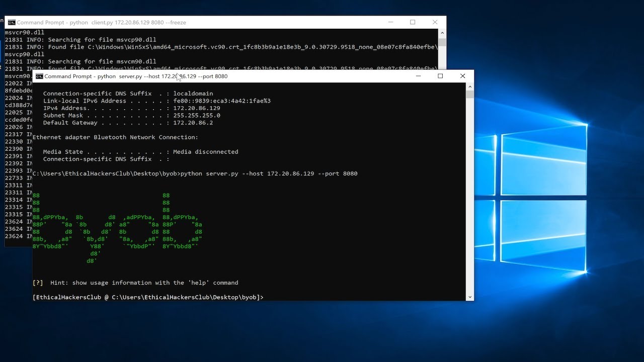Click the client.py window title bar text
Image resolution: width=644 pixels, height=362 pixels.
coord(102,23)
